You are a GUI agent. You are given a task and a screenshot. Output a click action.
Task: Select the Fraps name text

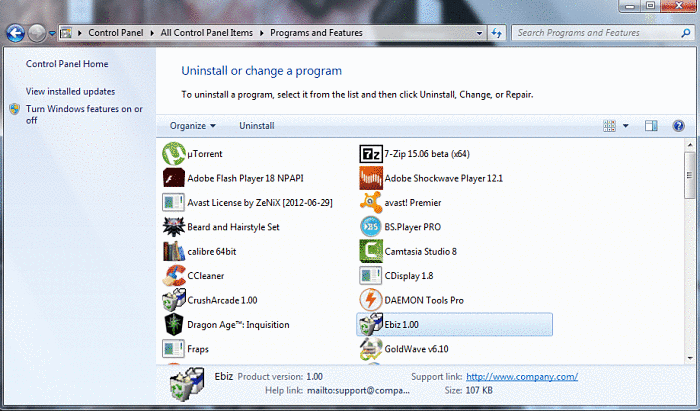click(198, 349)
